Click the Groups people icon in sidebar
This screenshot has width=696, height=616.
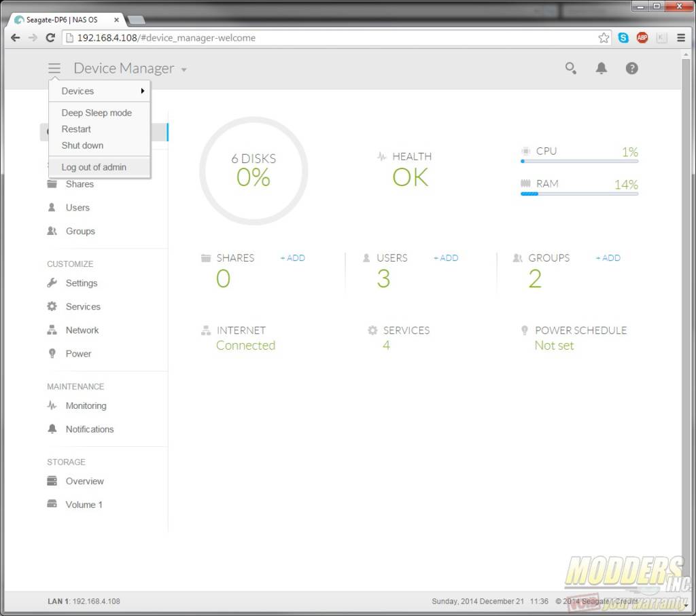pos(52,231)
